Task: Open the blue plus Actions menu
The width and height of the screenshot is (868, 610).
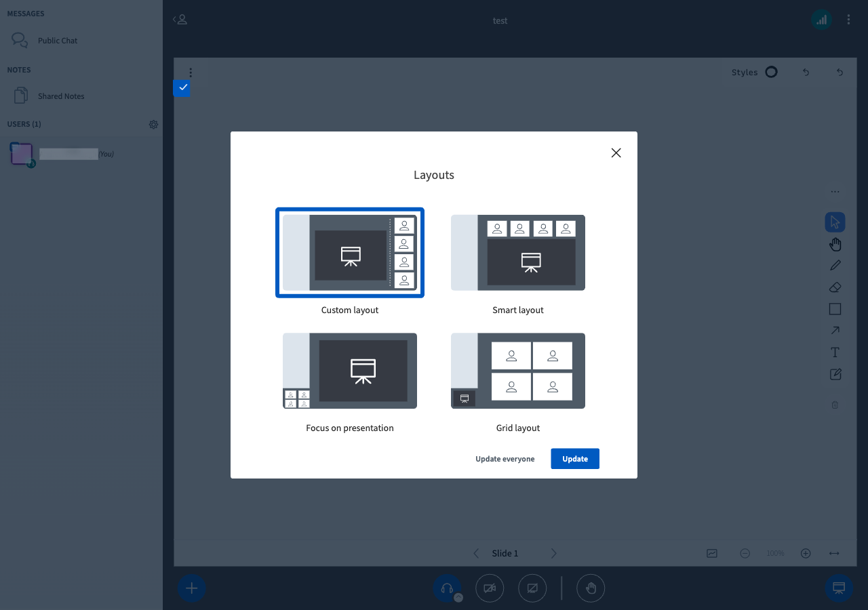Action: (191, 588)
